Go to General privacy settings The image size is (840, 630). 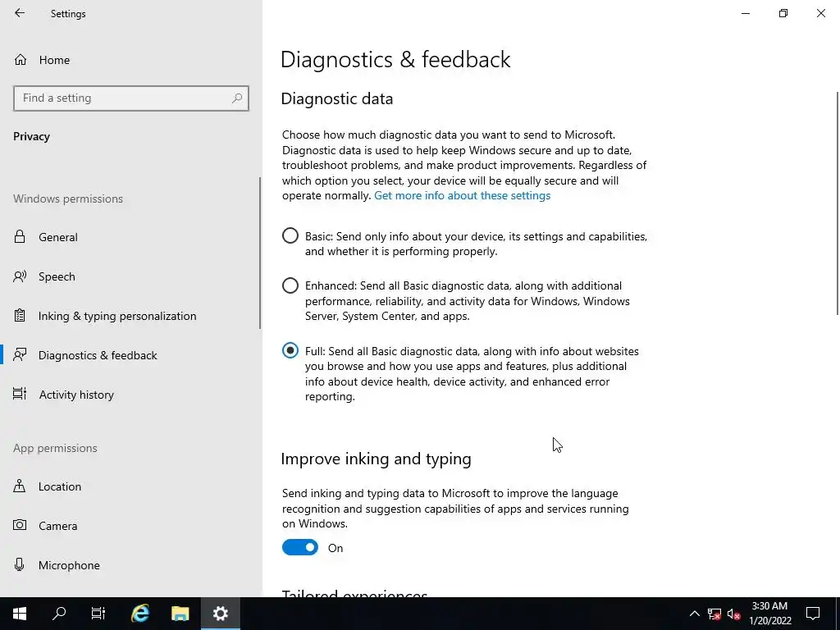pyautogui.click(x=130, y=237)
